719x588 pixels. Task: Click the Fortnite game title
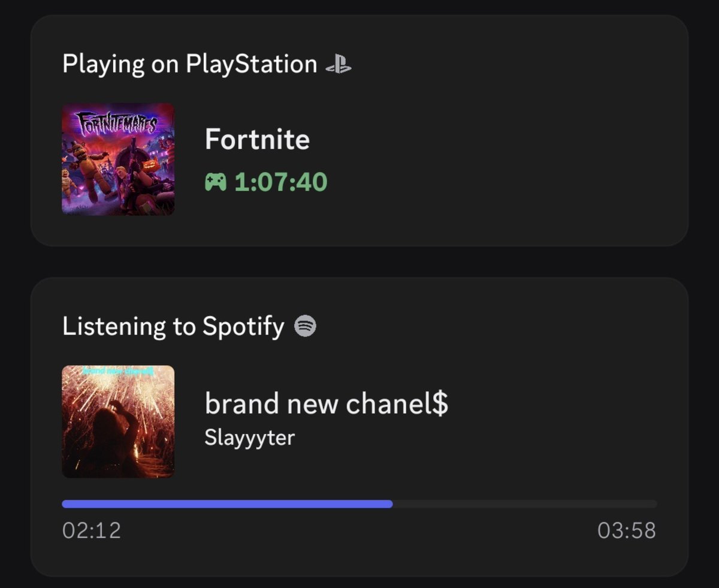[257, 140]
